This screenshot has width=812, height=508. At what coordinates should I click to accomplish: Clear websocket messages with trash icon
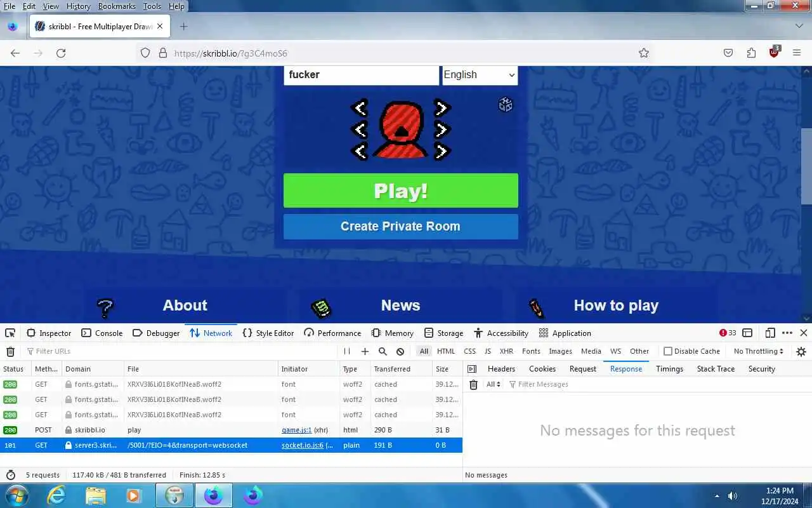pyautogui.click(x=473, y=384)
